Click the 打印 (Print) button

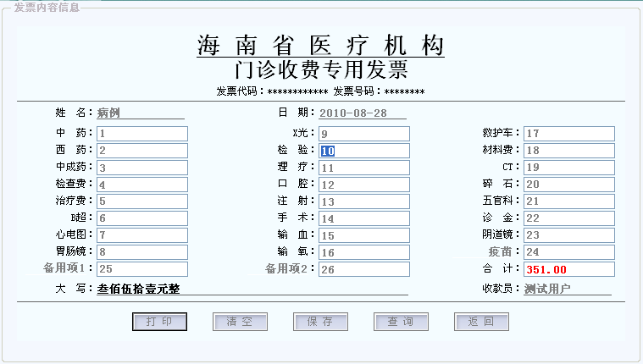pos(159,322)
